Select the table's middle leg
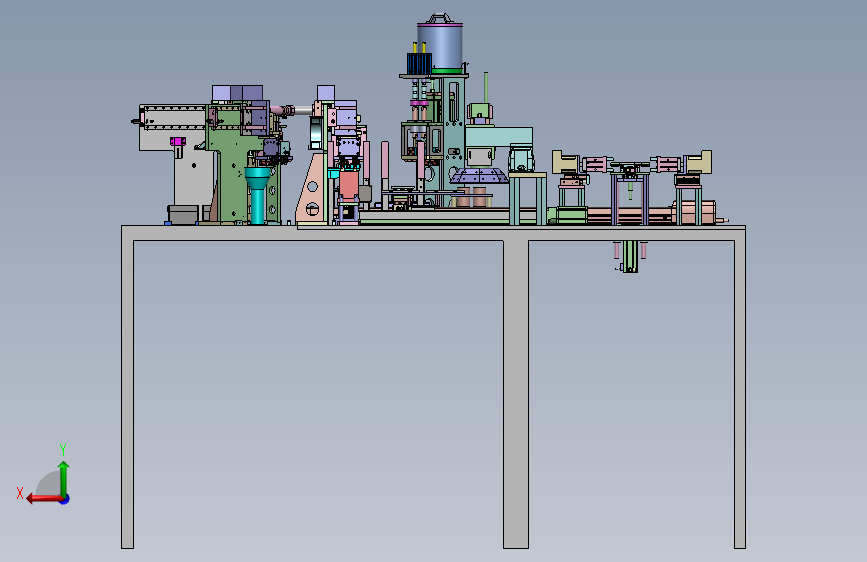This screenshot has height=562, width=867. click(x=516, y=394)
